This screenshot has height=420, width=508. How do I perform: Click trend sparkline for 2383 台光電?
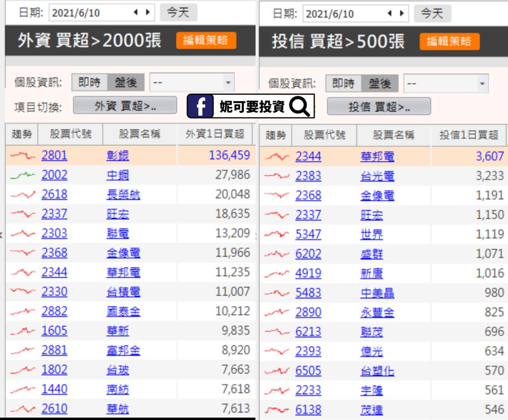pyautogui.click(x=277, y=176)
